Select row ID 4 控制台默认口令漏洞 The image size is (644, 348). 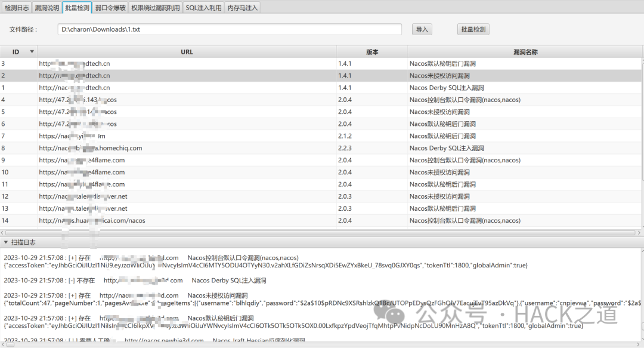point(320,100)
